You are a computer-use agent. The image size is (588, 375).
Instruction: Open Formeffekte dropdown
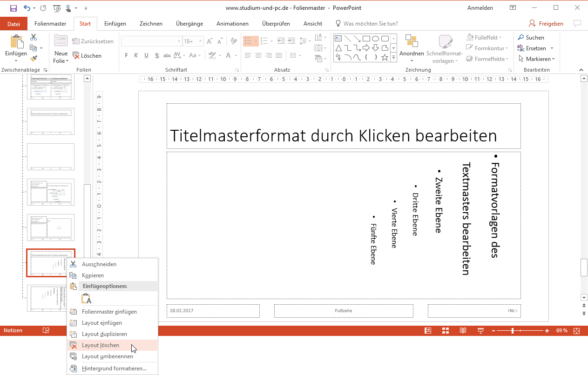pyautogui.click(x=487, y=59)
